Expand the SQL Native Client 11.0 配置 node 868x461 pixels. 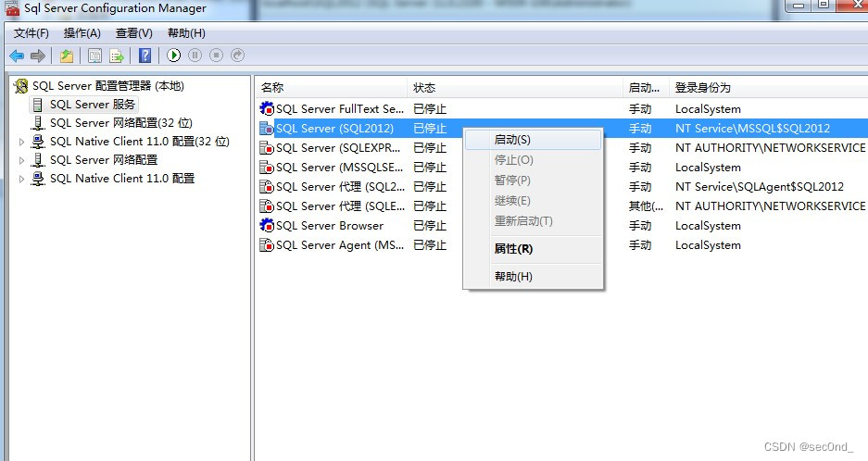pos(21,180)
